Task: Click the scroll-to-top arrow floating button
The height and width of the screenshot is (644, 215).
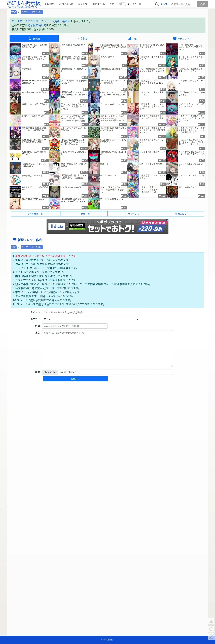Action: (x=211, y=621)
